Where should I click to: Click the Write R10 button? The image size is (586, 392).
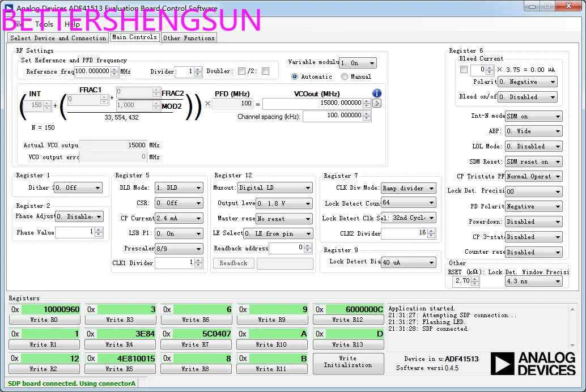pos(271,344)
